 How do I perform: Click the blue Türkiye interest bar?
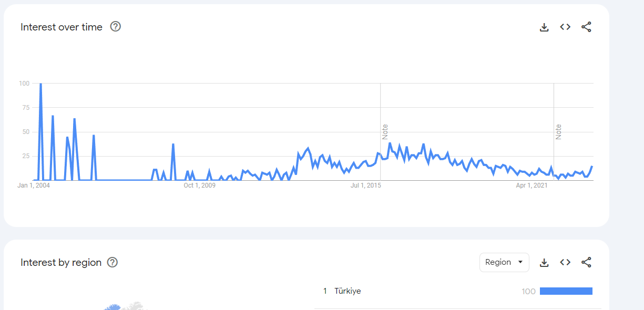[566, 291]
